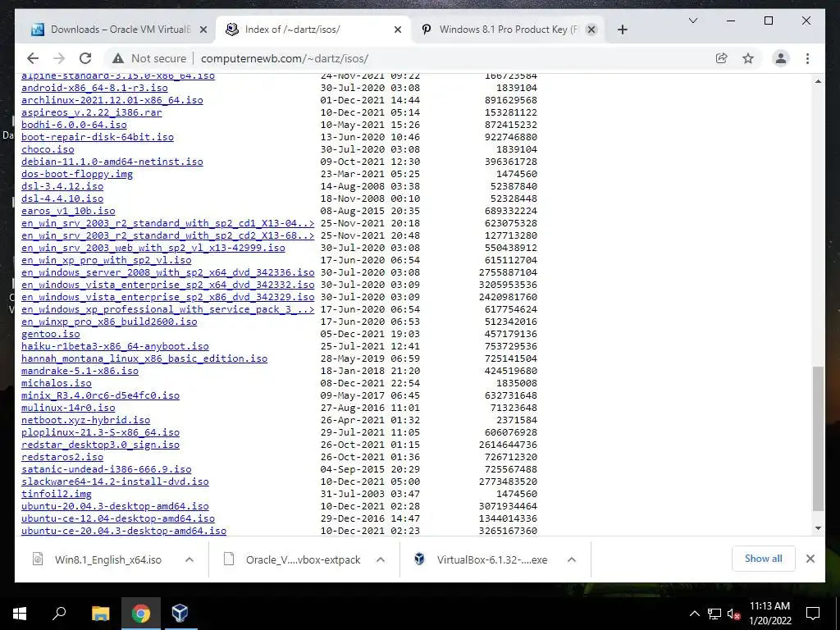Open hannah_montana_linux_x86_basic_edition.iso link
The image size is (840, 630).
pyautogui.click(x=144, y=359)
